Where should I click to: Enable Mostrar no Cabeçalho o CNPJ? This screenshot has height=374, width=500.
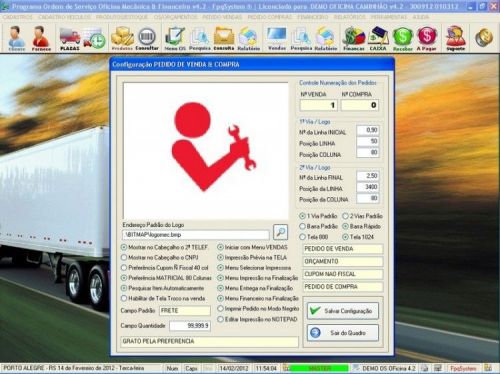coord(160,257)
